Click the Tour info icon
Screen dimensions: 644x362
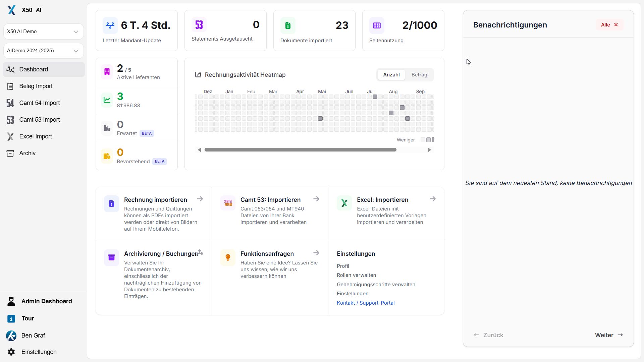(11, 318)
